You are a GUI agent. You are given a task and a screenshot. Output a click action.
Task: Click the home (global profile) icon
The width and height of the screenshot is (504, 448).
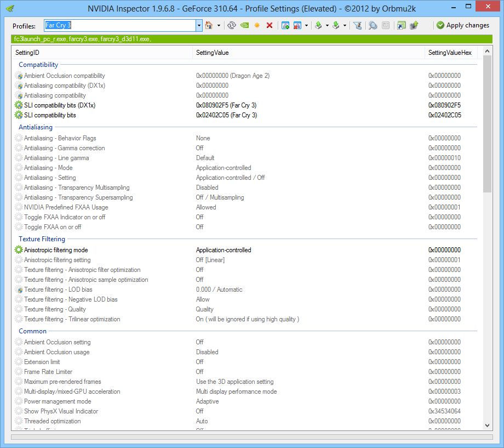point(209,25)
